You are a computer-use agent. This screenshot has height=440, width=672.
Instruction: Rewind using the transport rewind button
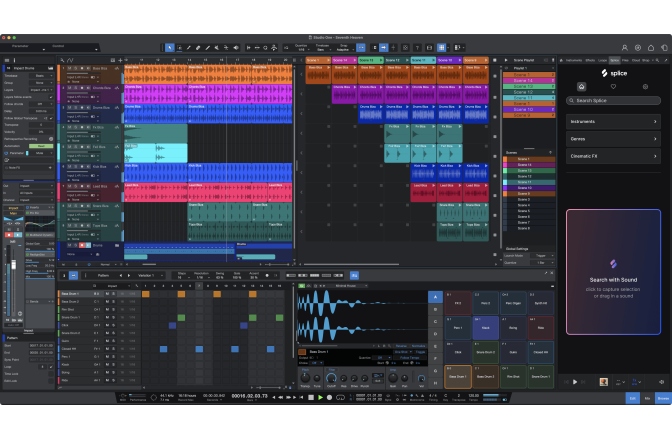click(x=281, y=398)
